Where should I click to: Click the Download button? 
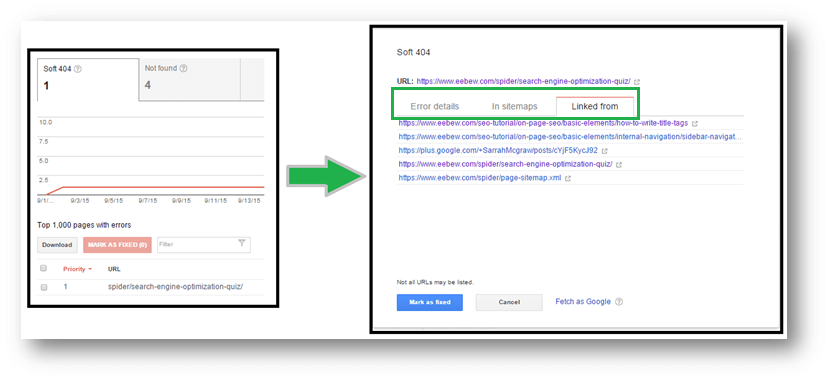(57, 245)
